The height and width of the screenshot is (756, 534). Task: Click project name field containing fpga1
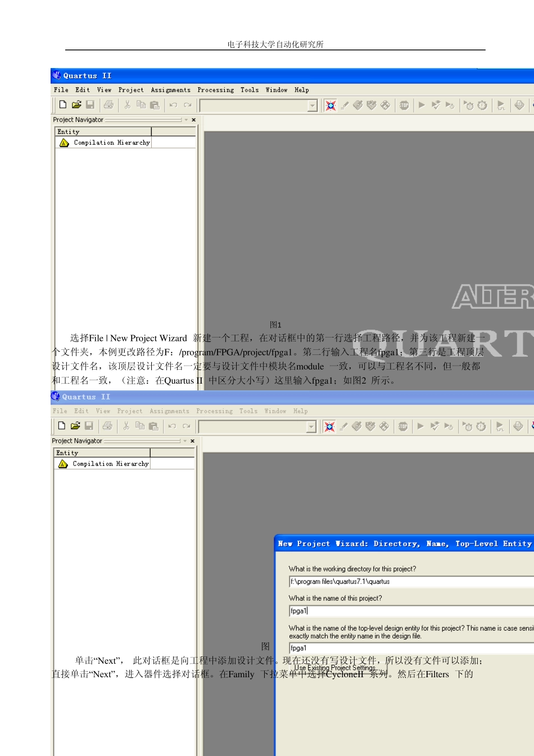pos(411,611)
